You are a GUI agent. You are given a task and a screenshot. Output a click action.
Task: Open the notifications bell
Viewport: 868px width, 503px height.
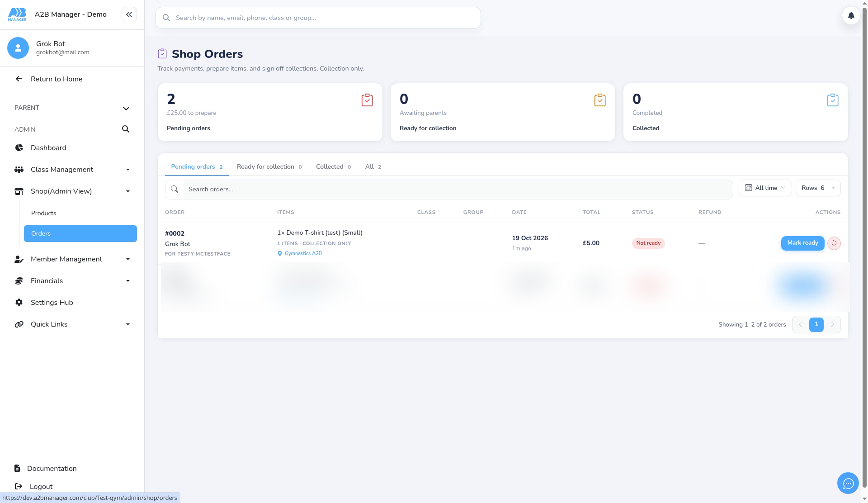tap(851, 16)
